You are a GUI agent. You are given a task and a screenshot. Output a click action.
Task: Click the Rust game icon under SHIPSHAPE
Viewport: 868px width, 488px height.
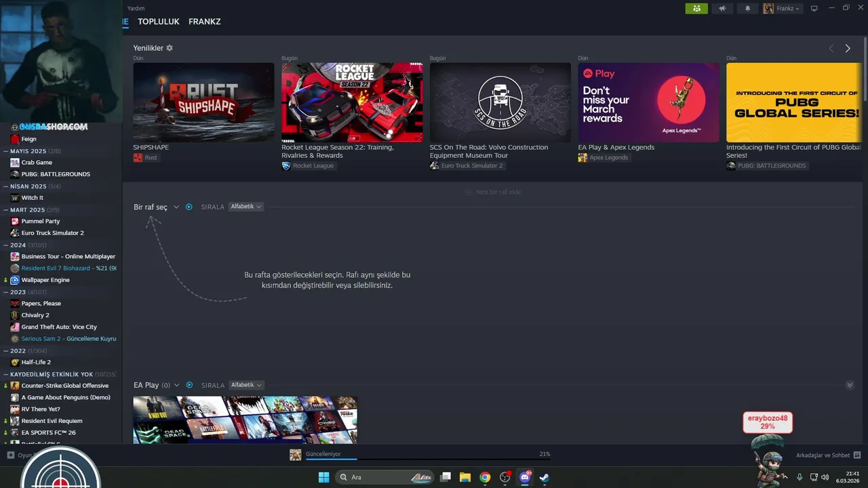pyautogui.click(x=138, y=157)
